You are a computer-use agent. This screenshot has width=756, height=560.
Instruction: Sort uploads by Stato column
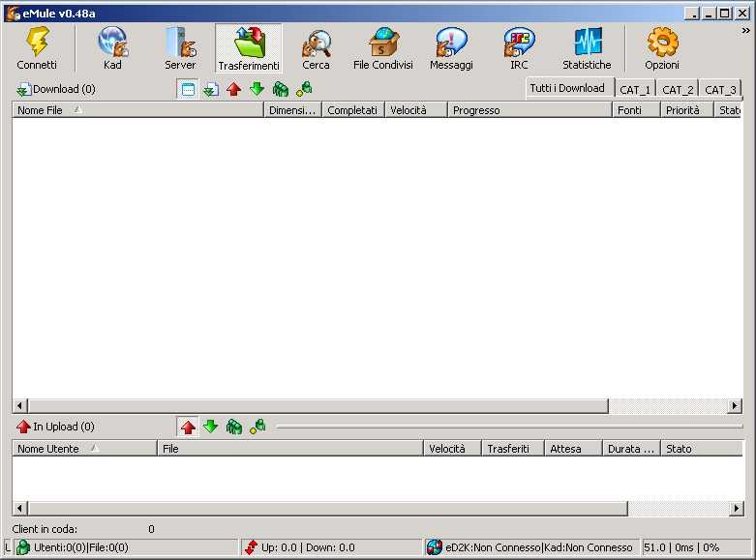point(702,449)
